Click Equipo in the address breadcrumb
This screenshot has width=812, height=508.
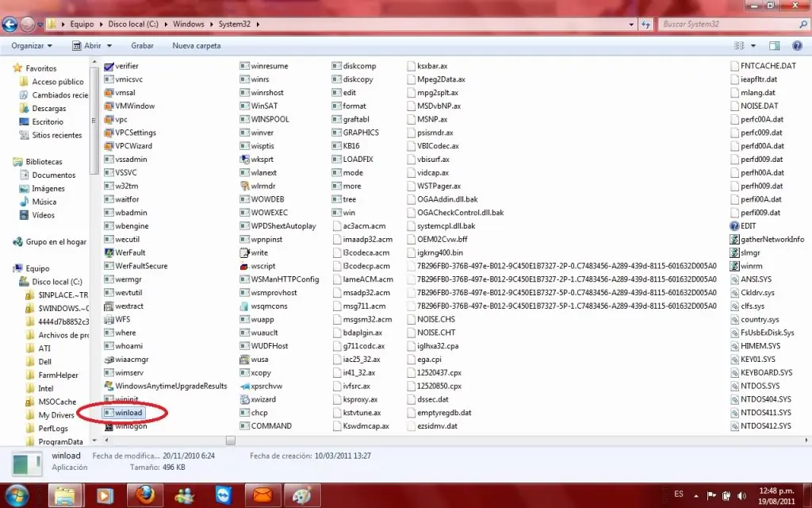pyautogui.click(x=82, y=24)
